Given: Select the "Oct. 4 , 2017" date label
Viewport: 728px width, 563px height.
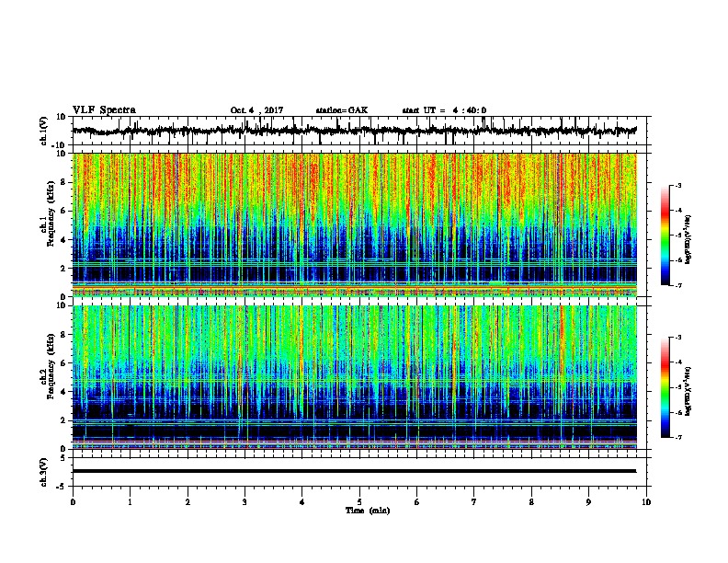Looking at the screenshot, I should (x=256, y=110).
